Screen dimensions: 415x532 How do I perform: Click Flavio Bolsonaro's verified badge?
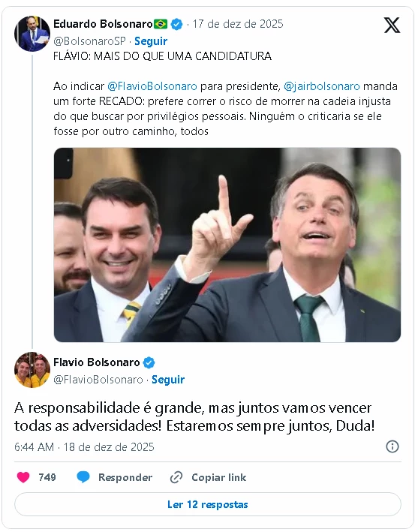point(149,362)
